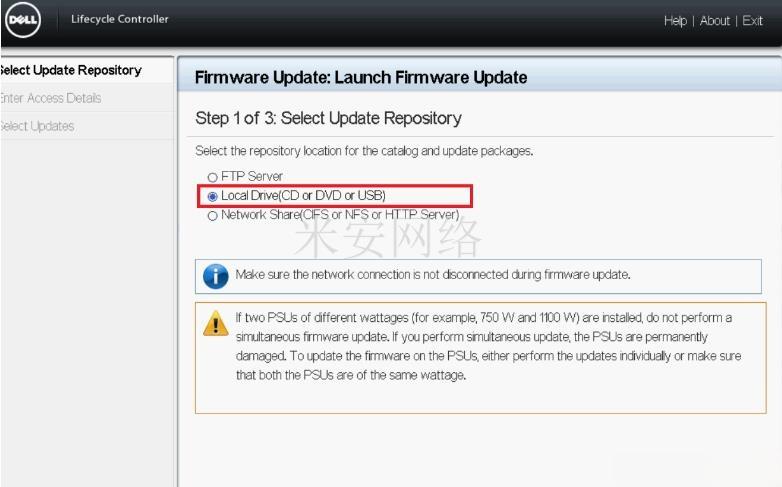
Task: Click the yellow warning triangle icon
Action: pos(215,324)
